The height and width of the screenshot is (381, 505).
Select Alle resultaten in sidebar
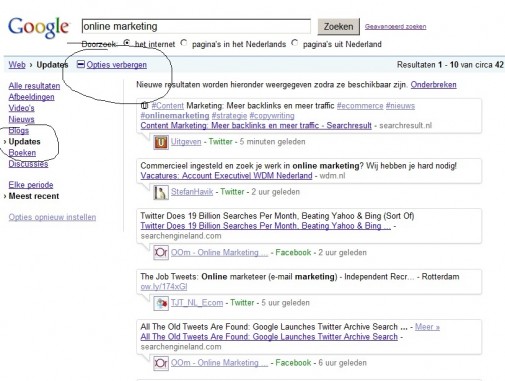click(34, 86)
